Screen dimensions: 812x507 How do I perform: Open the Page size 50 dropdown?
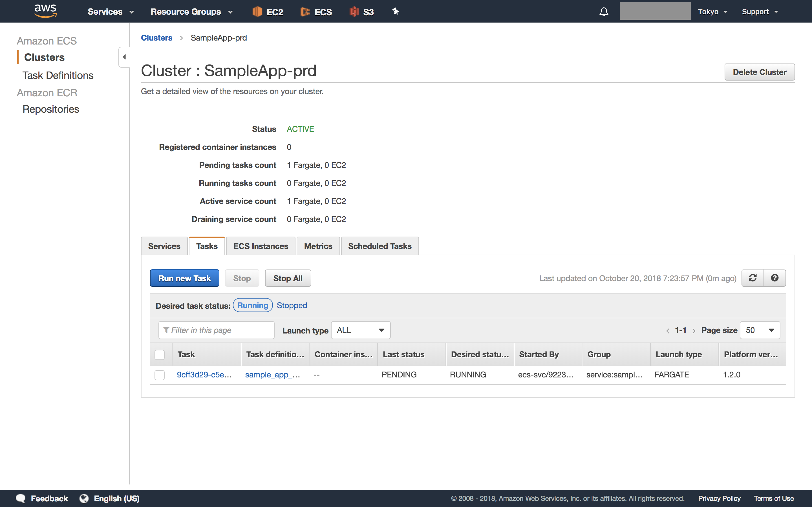click(760, 330)
